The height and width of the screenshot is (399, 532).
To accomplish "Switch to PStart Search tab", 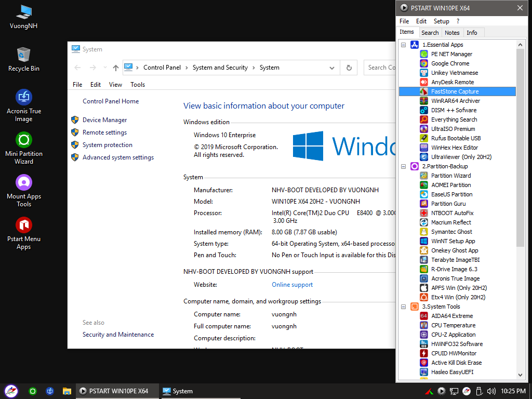I will (x=430, y=33).
